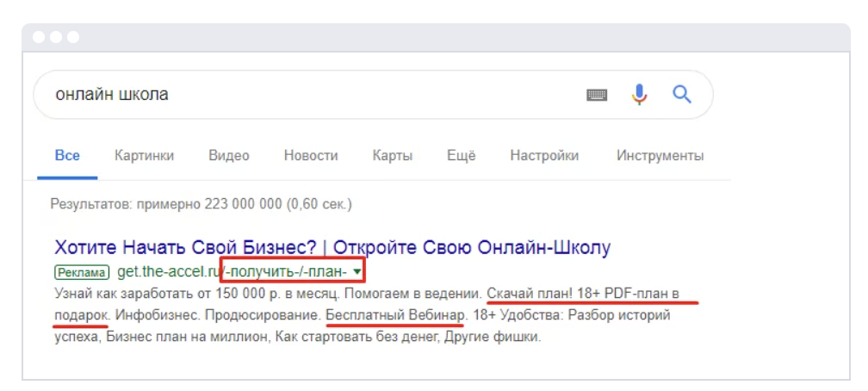Focus the search field with 'онлайн школа'
868x391 pixels.
pyautogui.click(x=373, y=95)
